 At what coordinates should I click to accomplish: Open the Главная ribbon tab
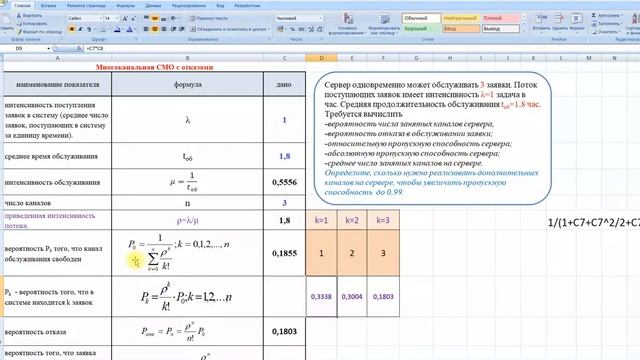point(22,6)
